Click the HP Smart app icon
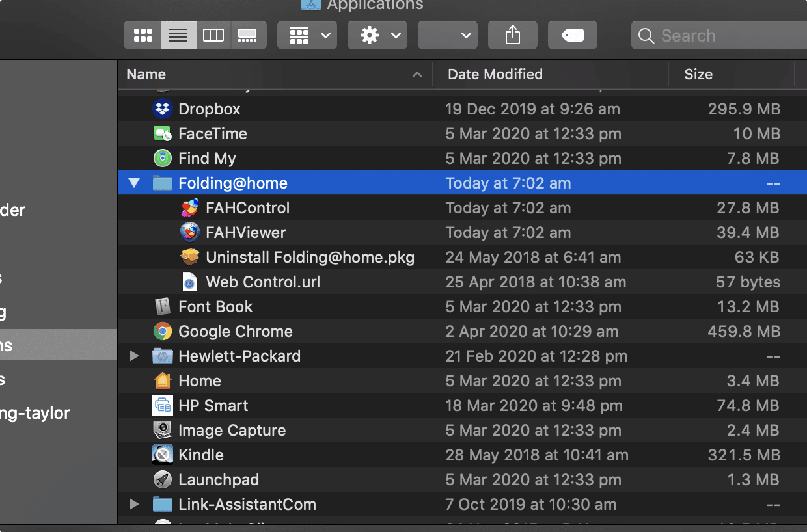 [x=162, y=405]
